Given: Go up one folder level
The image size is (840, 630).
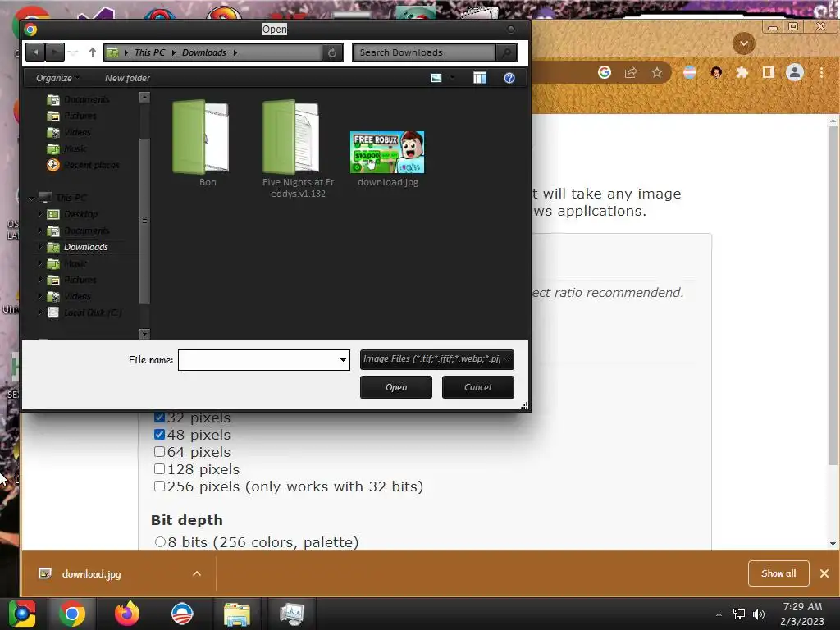Looking at the screenshot, I should pyautogui.click(x=92, y=52).
